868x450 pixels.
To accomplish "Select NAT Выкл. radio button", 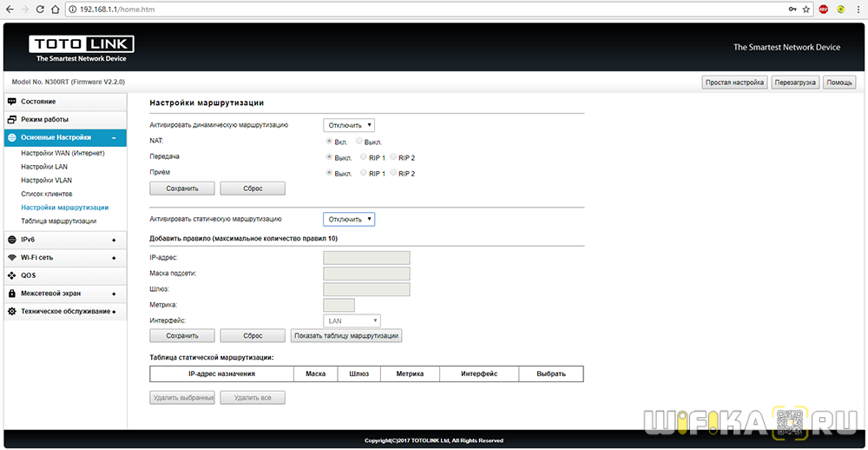I will pyautogui.click(x=359, y=141).
